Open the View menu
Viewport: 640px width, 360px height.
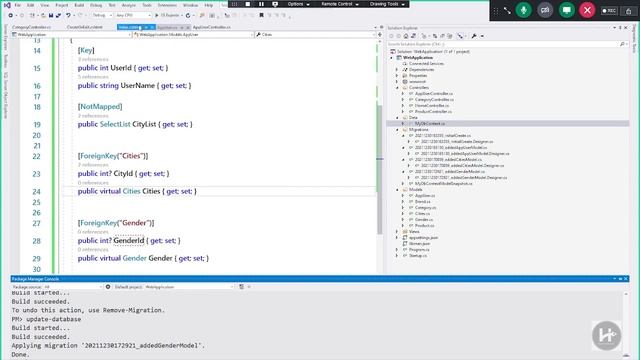(x=44, y=5)
